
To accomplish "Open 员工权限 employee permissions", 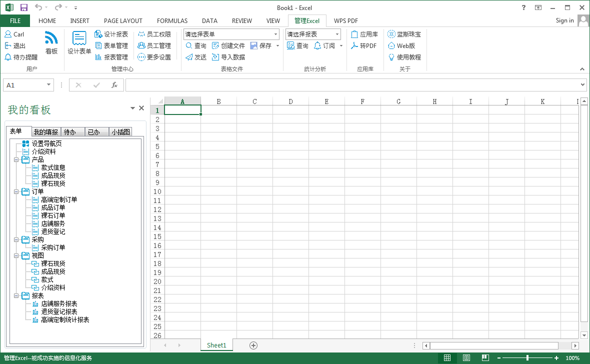I will click(154, 34).
